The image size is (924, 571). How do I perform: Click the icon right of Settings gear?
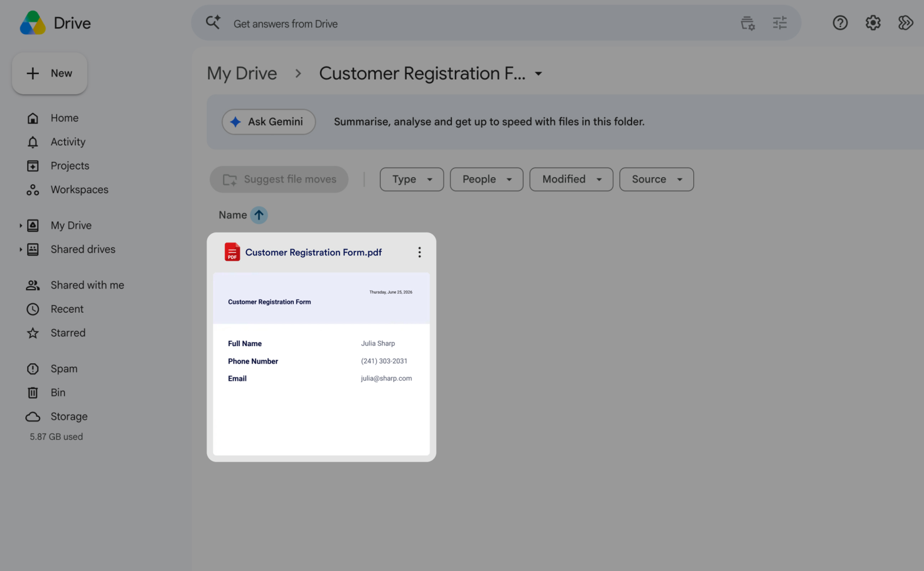point(905,23)
